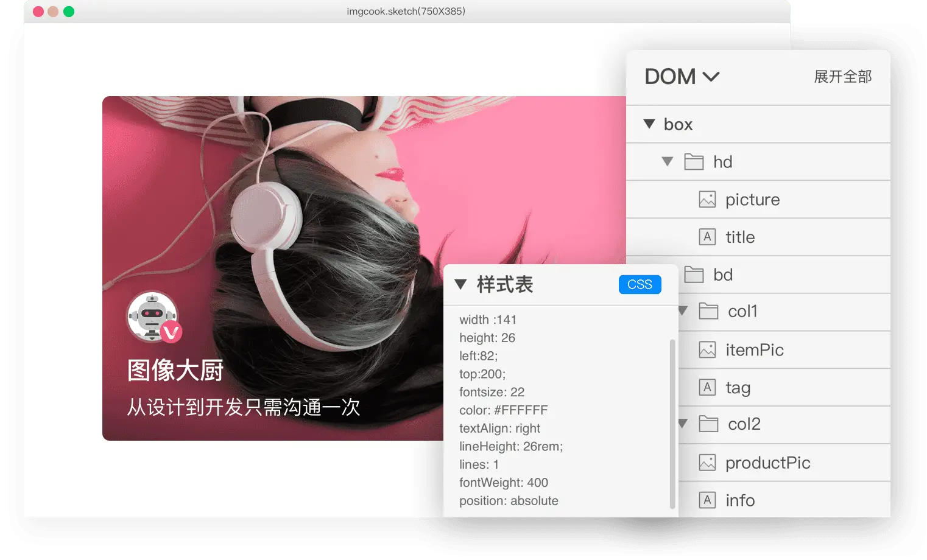The image size is (927, 560).
Task: Click the folder icon beside bd
Action: pyautogui.click(x=694, y=275)
